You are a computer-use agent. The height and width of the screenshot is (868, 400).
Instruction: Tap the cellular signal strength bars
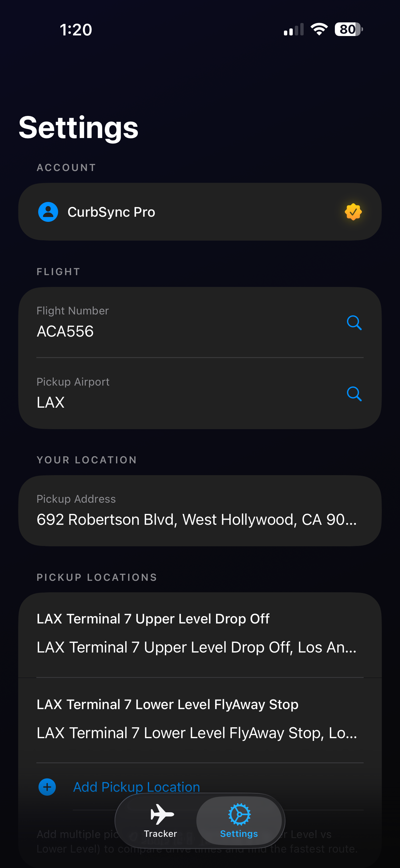(294, 29)
